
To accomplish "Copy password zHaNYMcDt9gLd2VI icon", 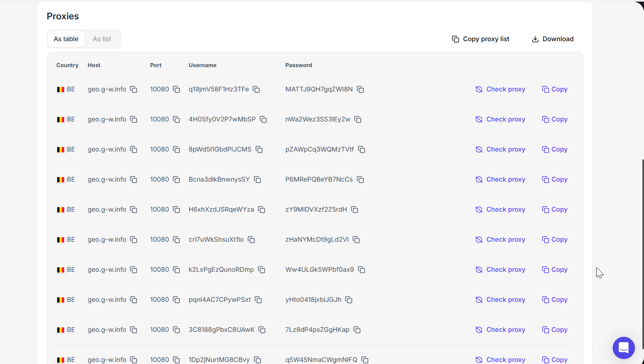I will click(356, 240).
